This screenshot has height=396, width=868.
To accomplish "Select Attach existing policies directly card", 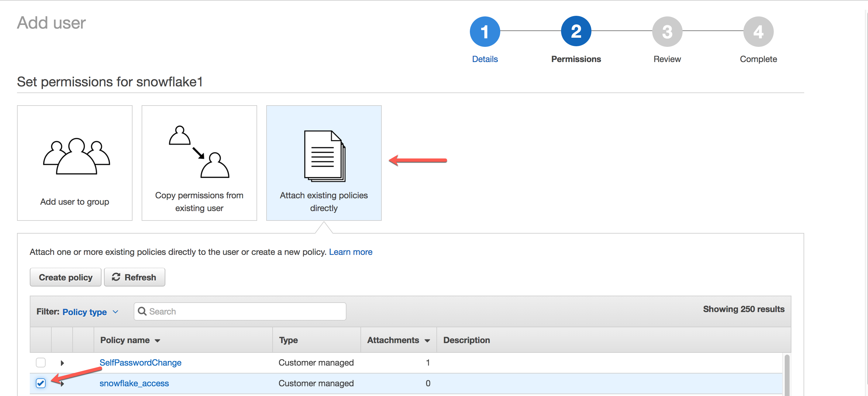I will [324, 163].
